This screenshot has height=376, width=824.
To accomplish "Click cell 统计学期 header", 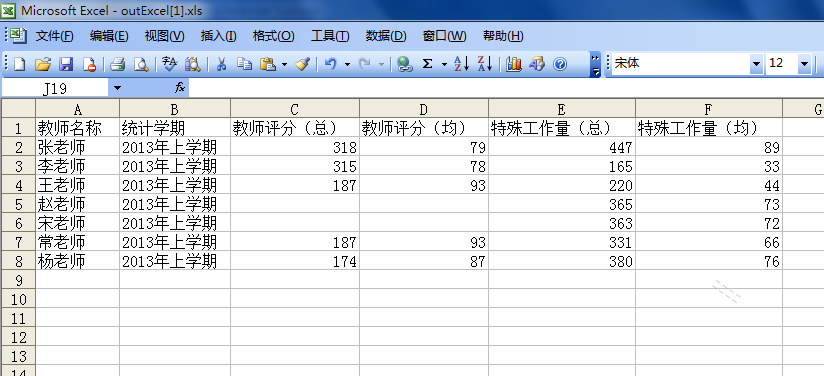I will tap(175, 127).
